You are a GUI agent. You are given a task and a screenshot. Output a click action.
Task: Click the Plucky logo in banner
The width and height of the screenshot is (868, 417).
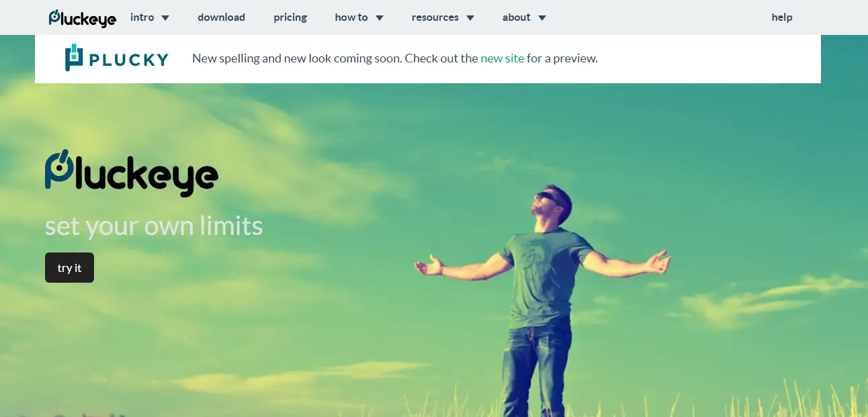pyautogui.click(x=116, y=58)
